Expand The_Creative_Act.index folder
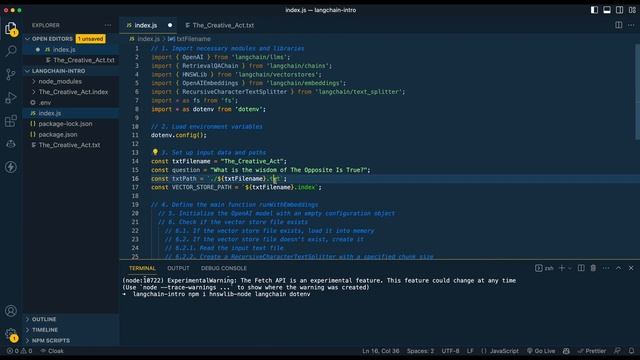The height and width of the screenshot is (360, 640). pyautogui.click(x=73, y=92)
